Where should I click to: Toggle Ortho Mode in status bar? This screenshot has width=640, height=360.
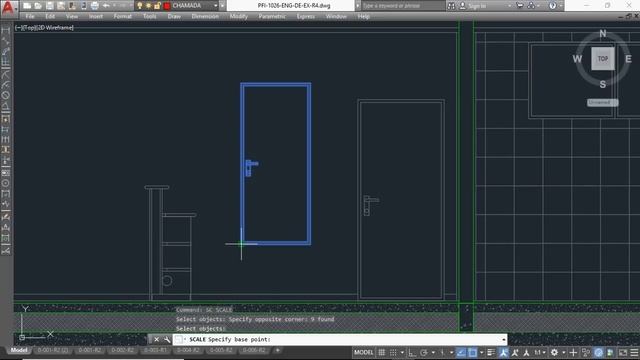tap(412, 352)
